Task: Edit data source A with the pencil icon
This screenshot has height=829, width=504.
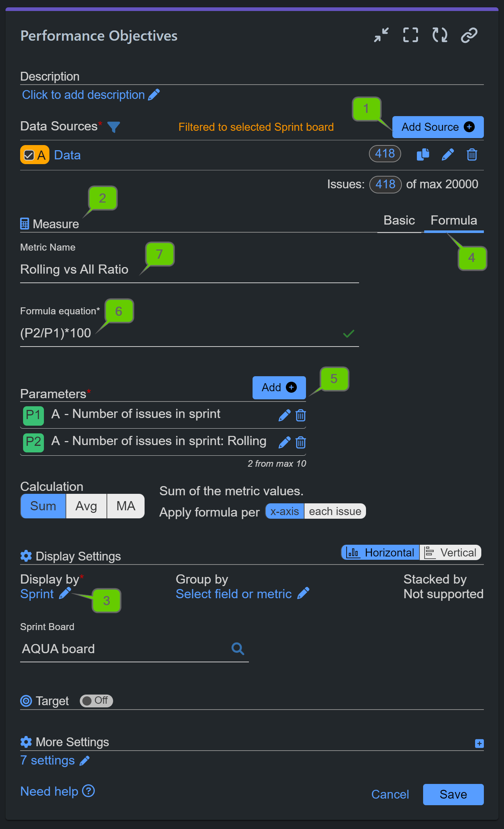Action: click(x=447, y=154)
